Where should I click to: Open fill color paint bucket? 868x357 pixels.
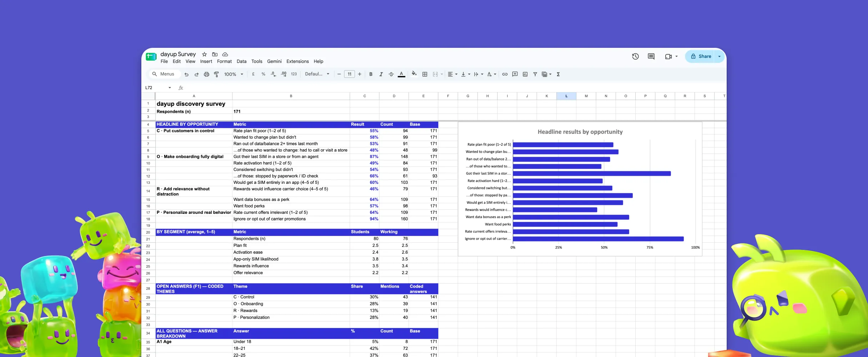414,74
